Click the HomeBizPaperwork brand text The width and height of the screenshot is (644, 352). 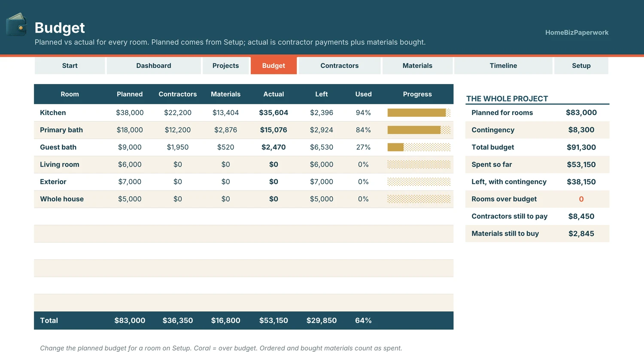pos(577,33)
